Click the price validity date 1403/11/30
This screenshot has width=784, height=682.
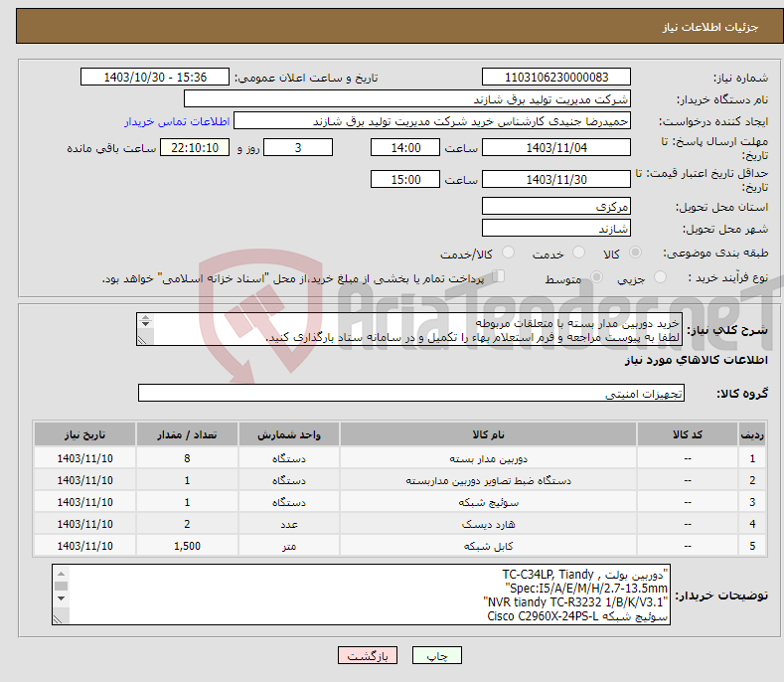click(556, 179)
